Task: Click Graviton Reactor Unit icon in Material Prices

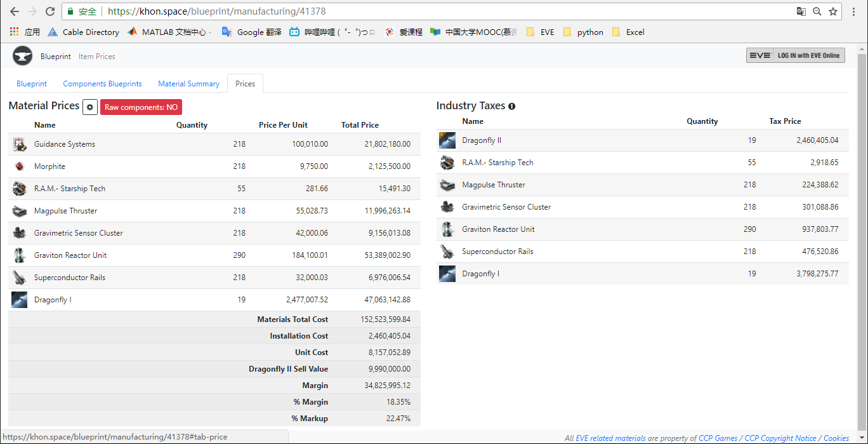Action: (x=19, y=255)
